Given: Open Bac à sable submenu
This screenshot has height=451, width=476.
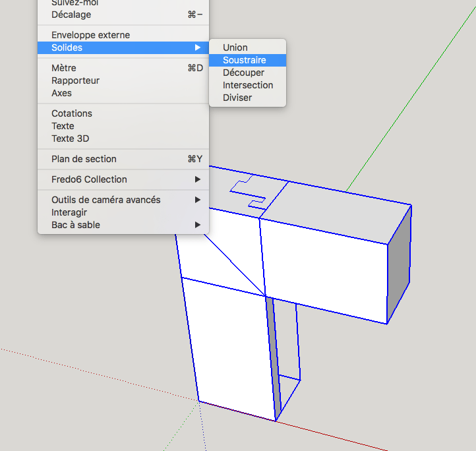Looking at the screenshot, I should coord(123,225).
